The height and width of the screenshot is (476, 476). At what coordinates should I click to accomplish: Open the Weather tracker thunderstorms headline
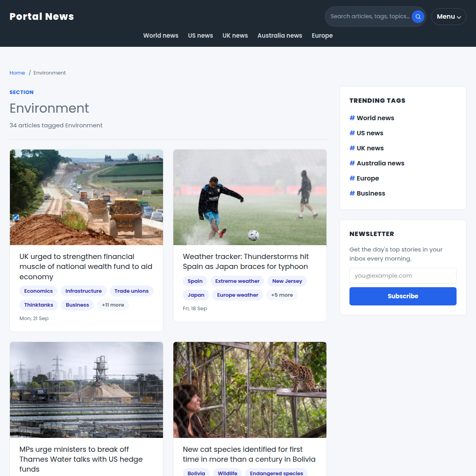[246, 261]
